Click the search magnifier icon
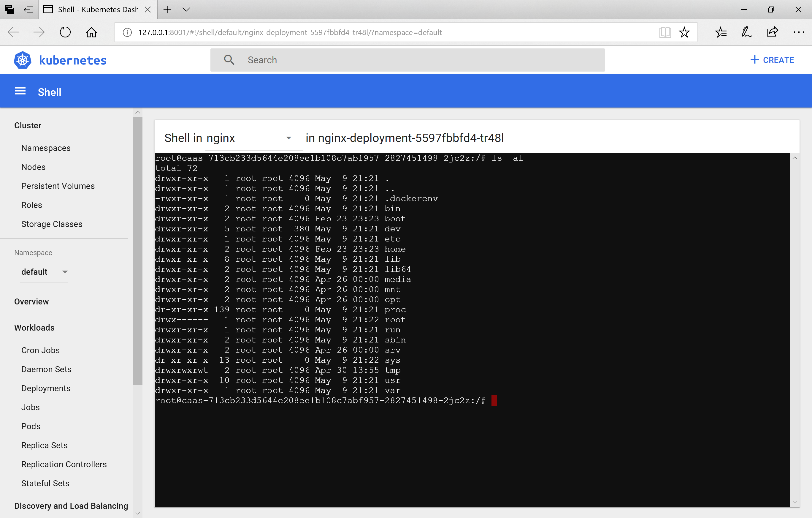The height and width of the screenshot is (518, 812). [x=229, y=60]
